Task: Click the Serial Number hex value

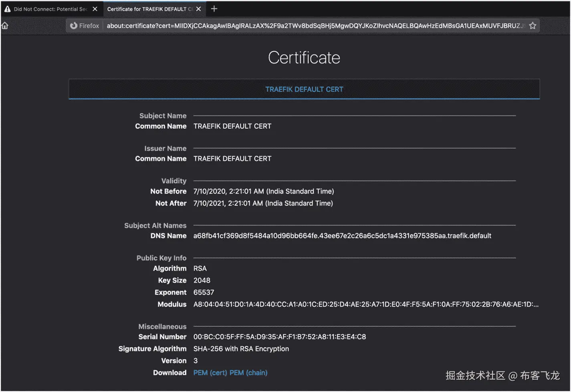Action: point(280,337)
